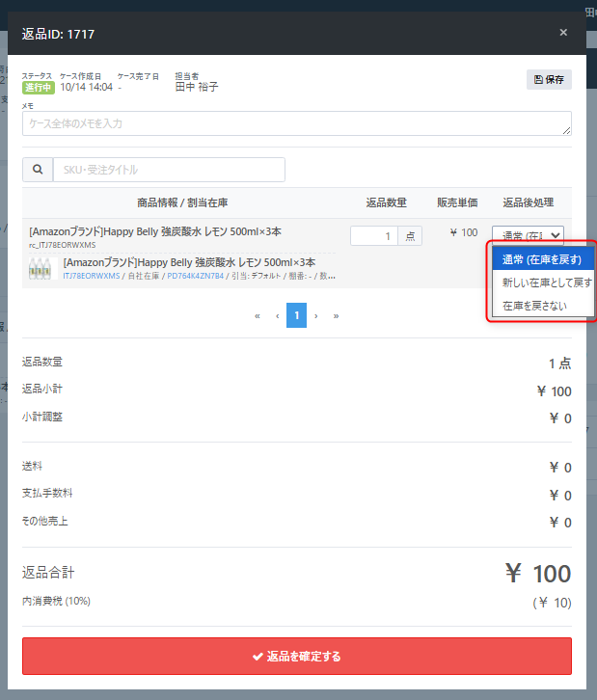Click the 田中 裕子 assignee name
The image size is (597, 700).
tap(197, 87)
